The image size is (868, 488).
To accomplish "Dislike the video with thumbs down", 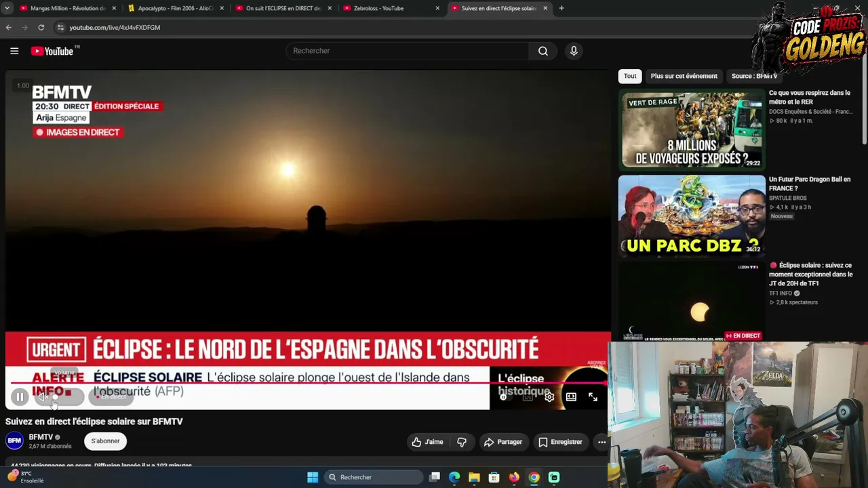I will point(462,442).
